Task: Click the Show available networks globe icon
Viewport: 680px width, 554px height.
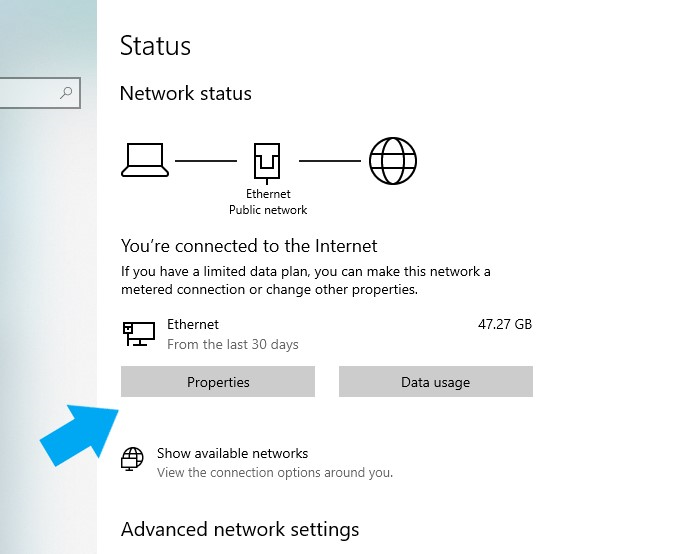Action: pos(132,460)
